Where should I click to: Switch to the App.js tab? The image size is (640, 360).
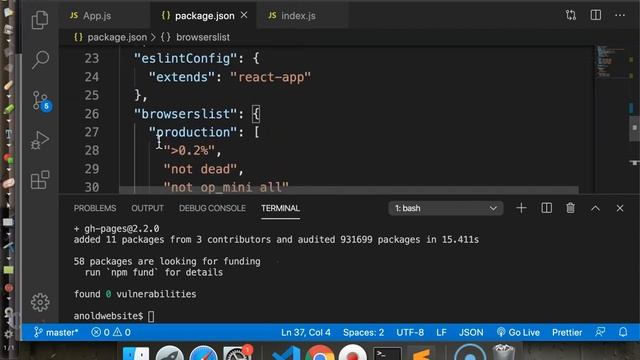(97, 16)
